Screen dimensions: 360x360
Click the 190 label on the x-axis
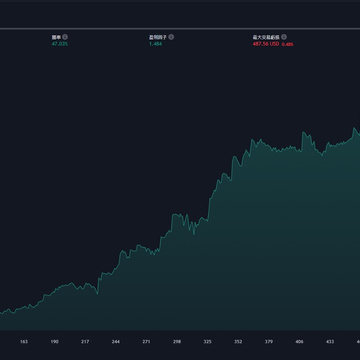[x=54, y=342]
